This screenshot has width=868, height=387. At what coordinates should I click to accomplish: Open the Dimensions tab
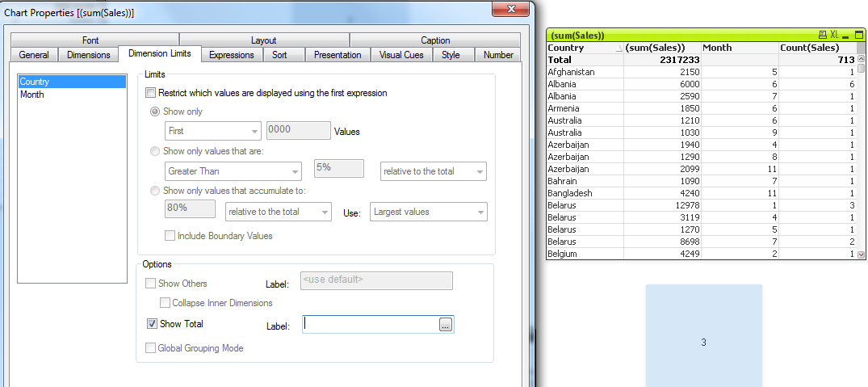pos(89,55)
